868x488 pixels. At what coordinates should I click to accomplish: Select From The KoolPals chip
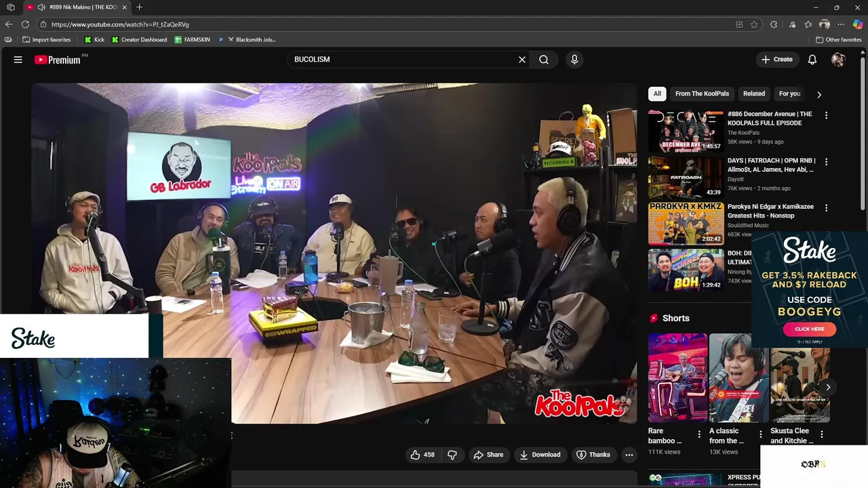[x=702, y=94]
